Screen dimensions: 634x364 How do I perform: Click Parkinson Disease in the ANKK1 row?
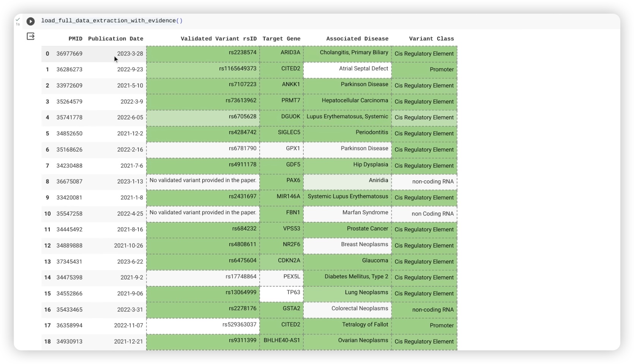click(347, 86)
